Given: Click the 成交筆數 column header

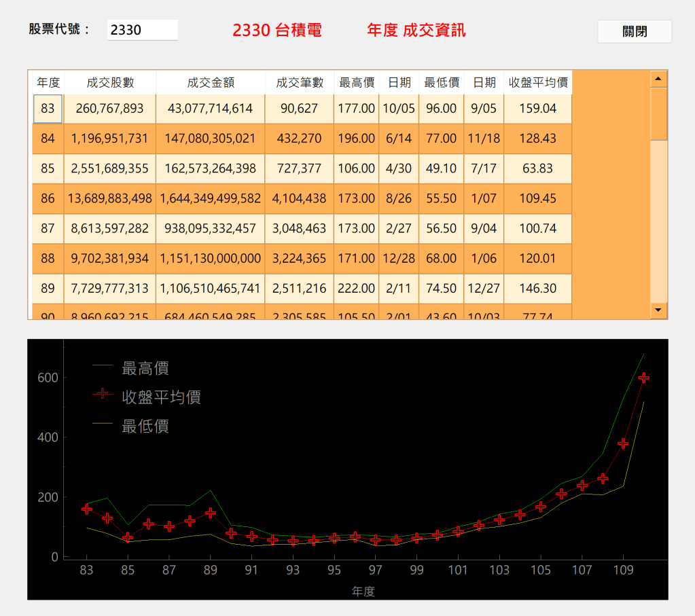Looking at the screenshot, I should 299,83.
